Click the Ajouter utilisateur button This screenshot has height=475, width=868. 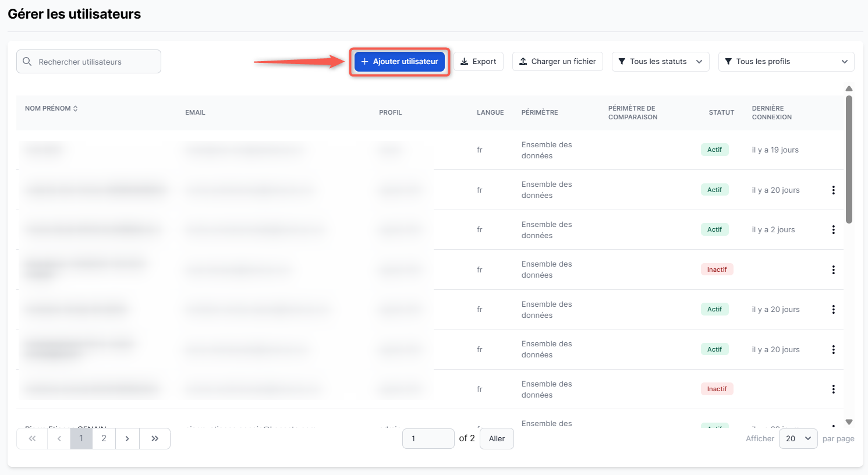[x=399, y=62]
